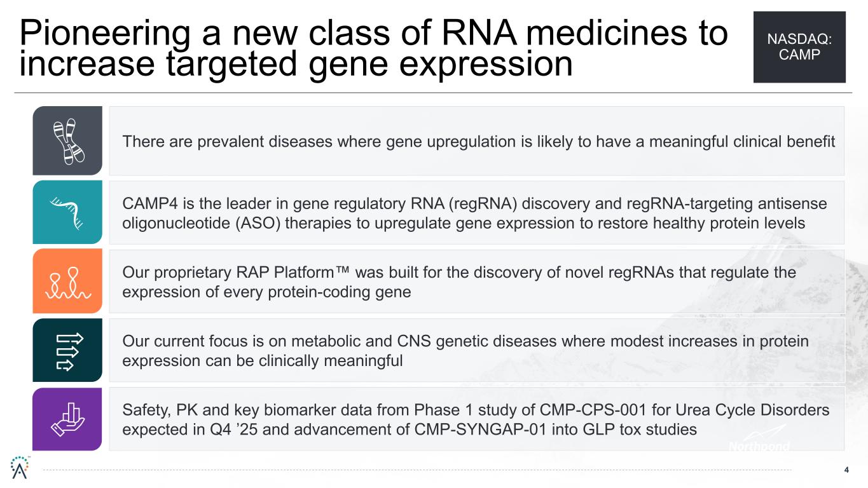This screenshot has height=488, width=868.
Task: Click the chromosome icon in the gray tile
Action: [x=67, y=140]
